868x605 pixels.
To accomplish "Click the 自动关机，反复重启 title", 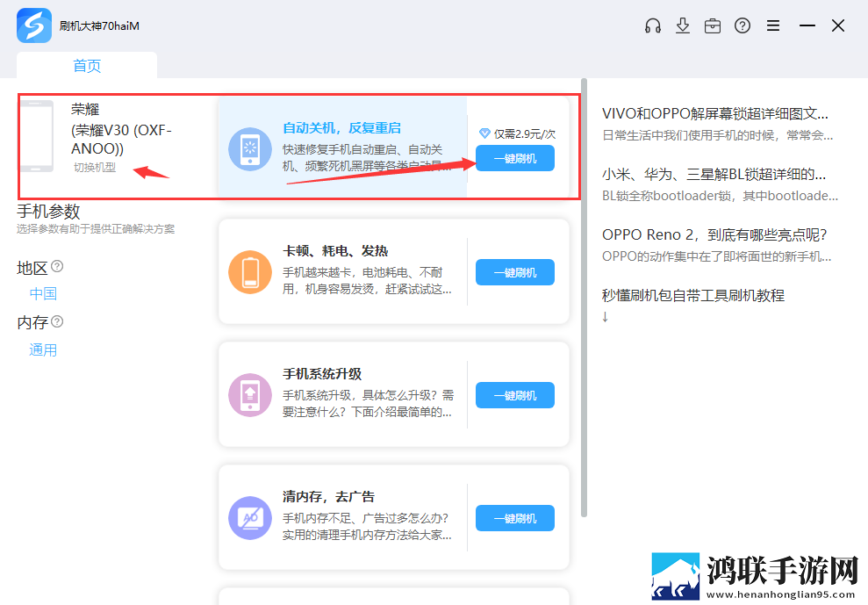I will tap(341, 128).
